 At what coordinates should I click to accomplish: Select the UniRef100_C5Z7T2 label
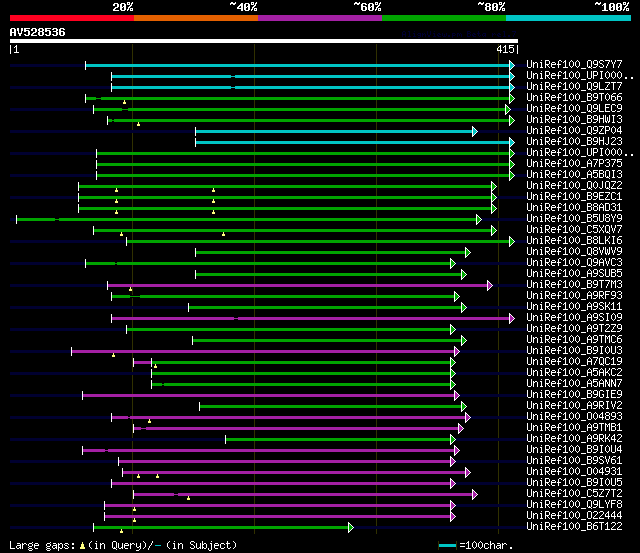click(574, 494)
